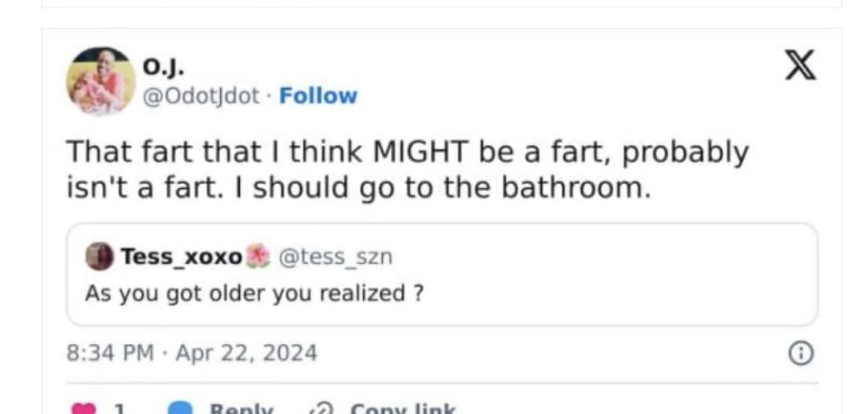The height and width of the screenshot is (414, 868).
Task: Click Tess_xoxo's small avatar
Action: 99,257
